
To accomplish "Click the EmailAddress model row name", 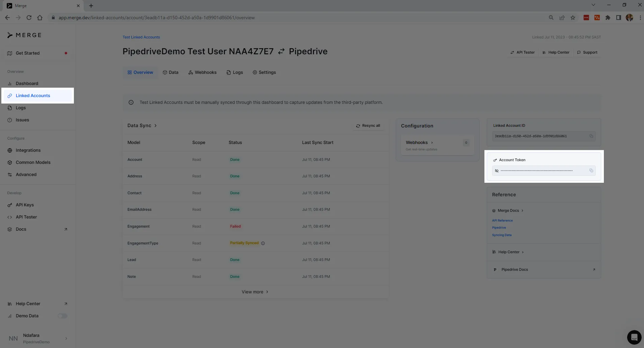I will point(139,209).
